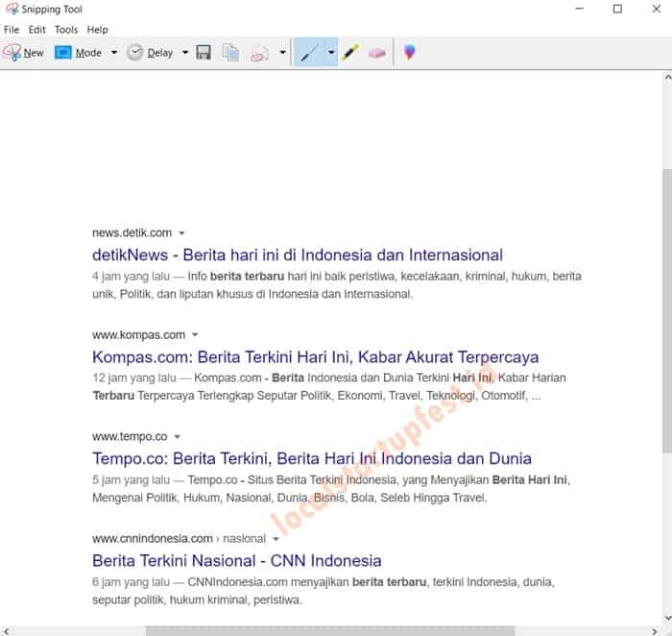Select the Pen tool
This screenshot has height=636, width=672.
(x=308, y=52)
